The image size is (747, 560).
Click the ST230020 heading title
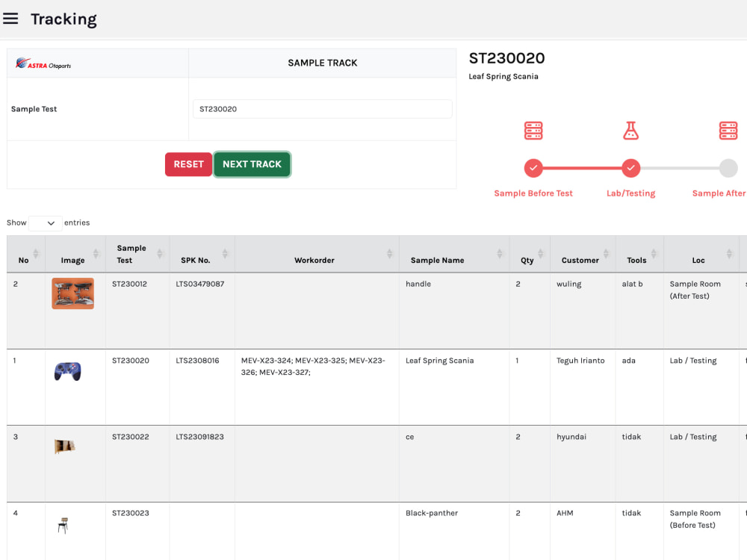(x=507, y=58)
